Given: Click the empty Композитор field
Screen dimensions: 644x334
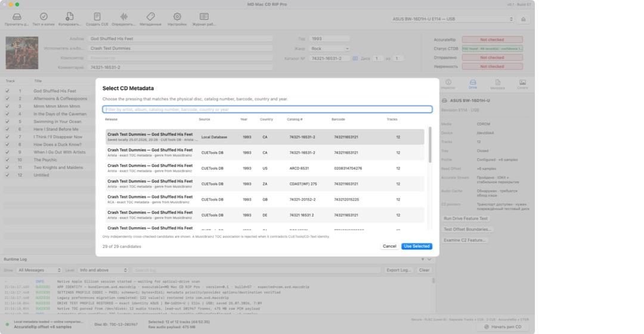Looking at the screenshot, I should coord(180,58).
